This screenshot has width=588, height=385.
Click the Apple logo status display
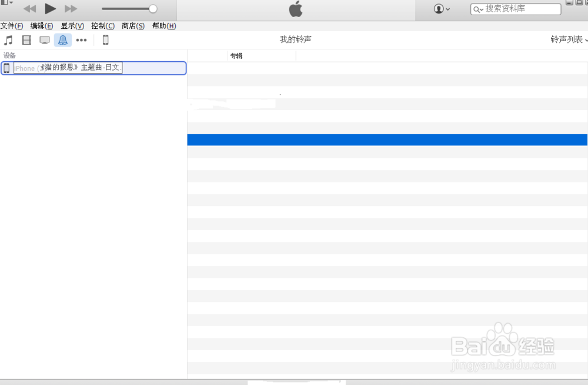[x=296, y=9]
